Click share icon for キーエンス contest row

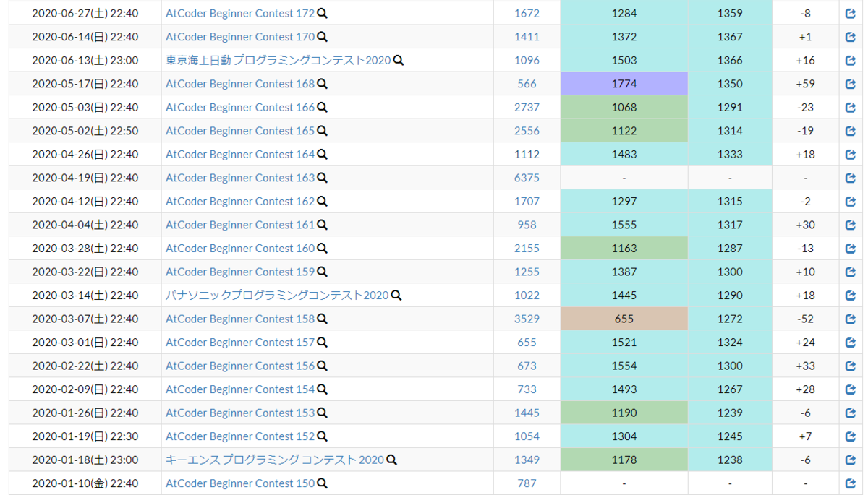[x=851, y=460]
